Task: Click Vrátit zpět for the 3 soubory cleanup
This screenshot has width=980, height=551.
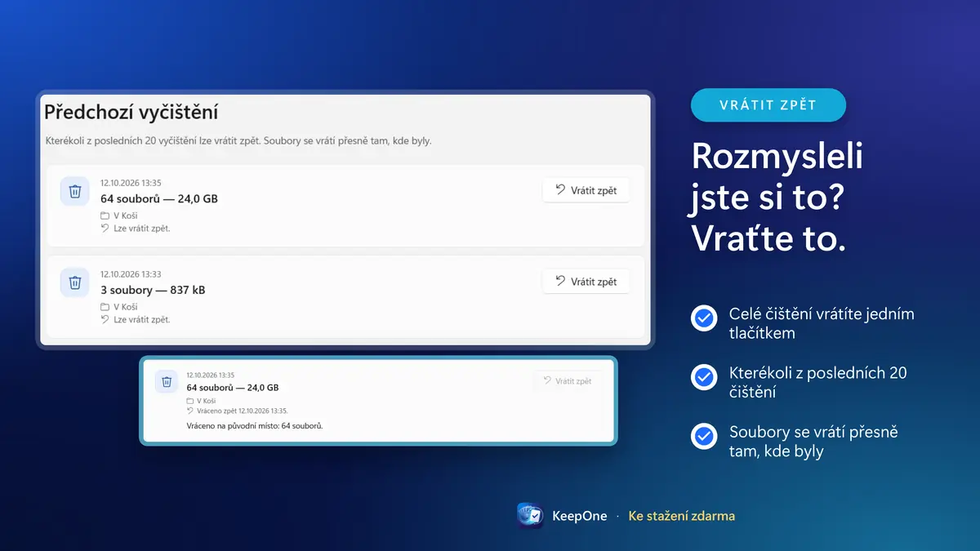Action: [x=586, y=282]
